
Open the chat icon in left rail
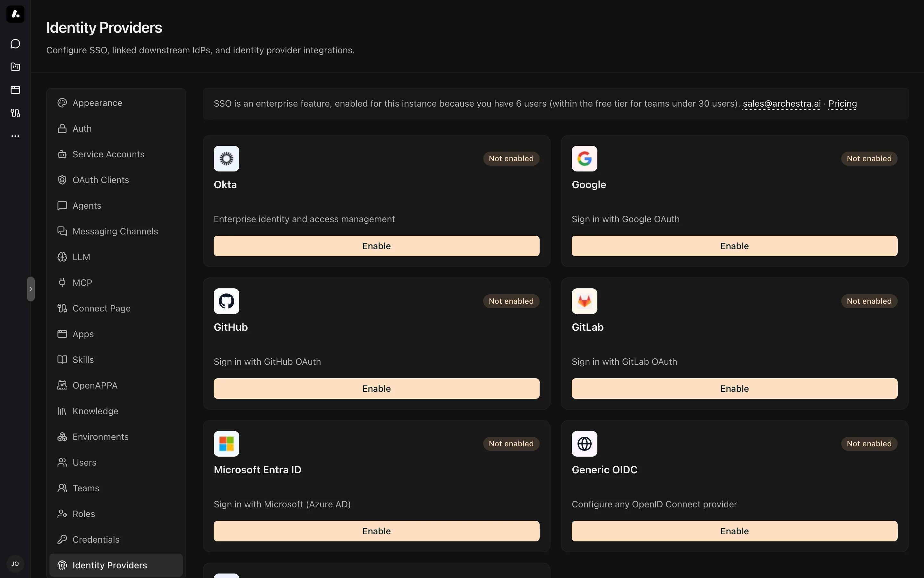pos(15,44)
